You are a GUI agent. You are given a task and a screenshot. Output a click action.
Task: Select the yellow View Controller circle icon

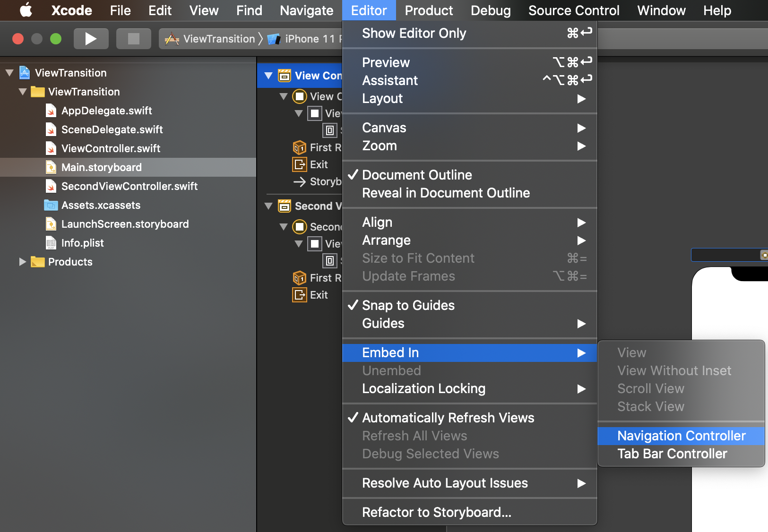pos(300,96)
